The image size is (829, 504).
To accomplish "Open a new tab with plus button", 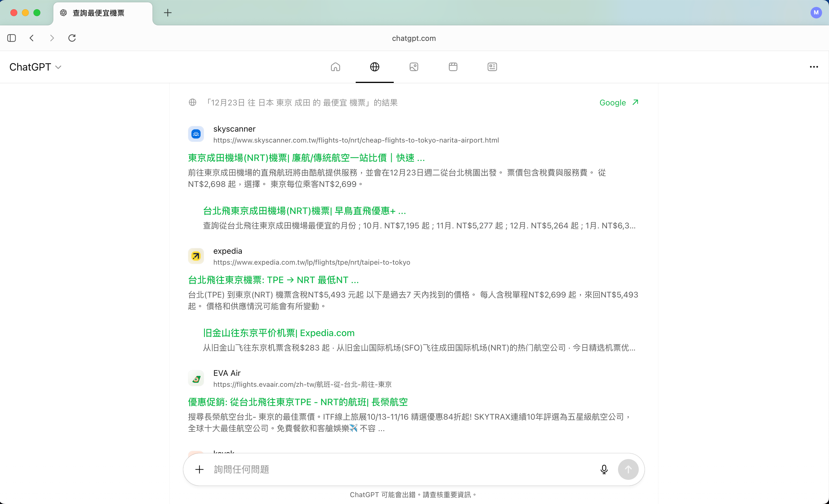I will tap(167, 13).
